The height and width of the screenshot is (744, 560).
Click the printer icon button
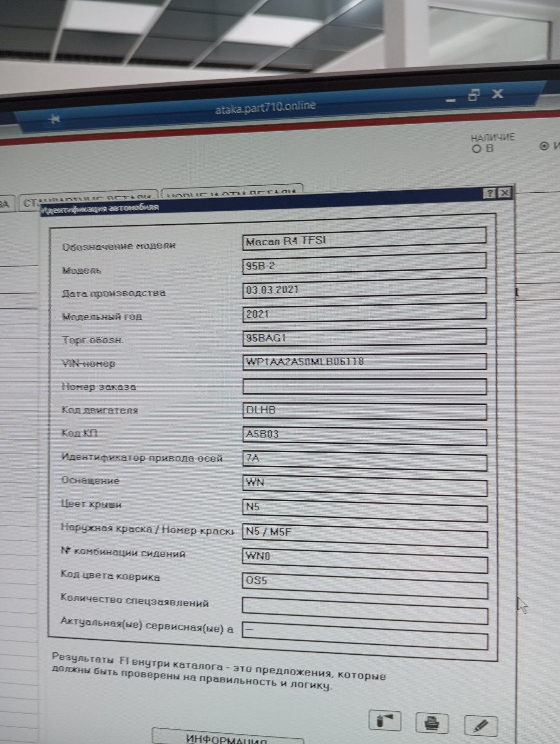(432, 723)
